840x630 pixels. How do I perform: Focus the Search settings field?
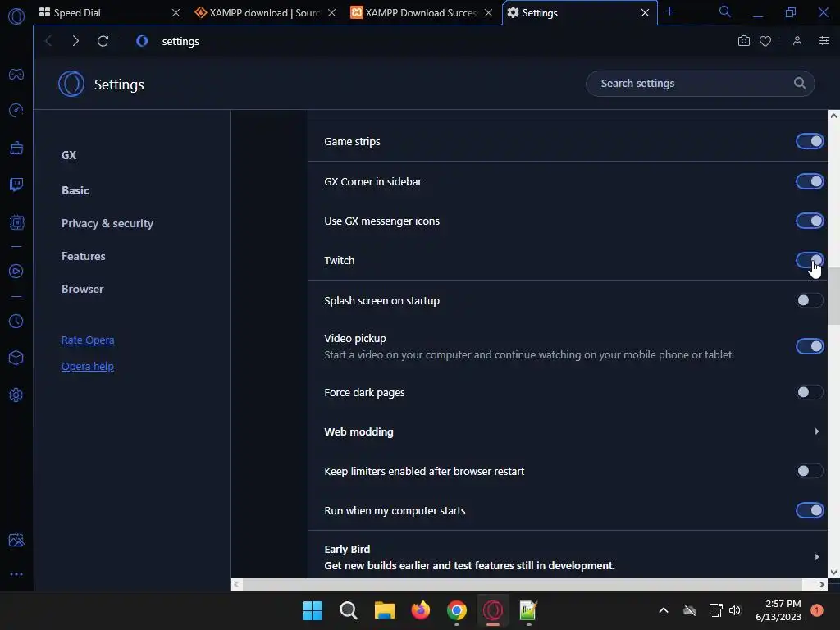point(700,83)
